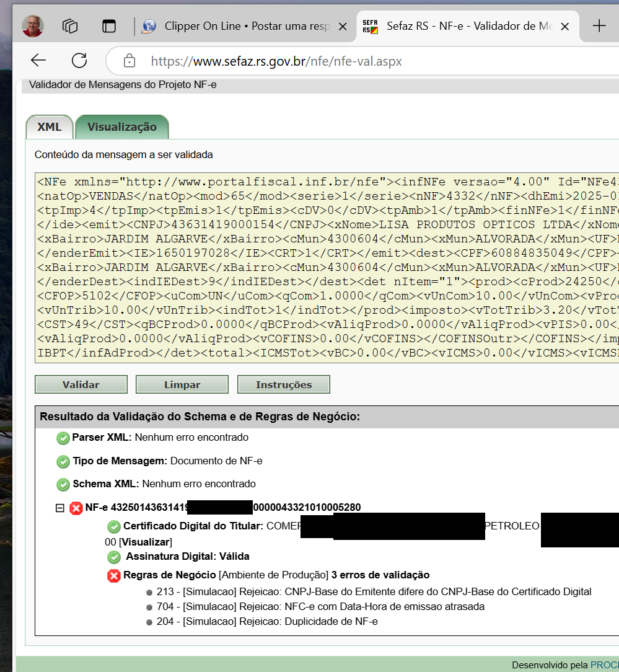619x672 pixels.
Task: Click 'Validador de Mensagens do Projeto NF-e' header
Action: point(123,85)
